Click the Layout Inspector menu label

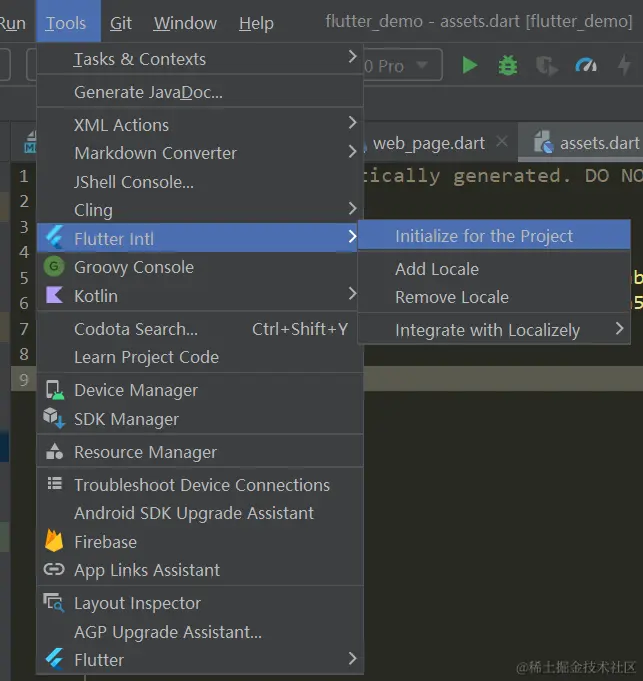coord(137,603)
